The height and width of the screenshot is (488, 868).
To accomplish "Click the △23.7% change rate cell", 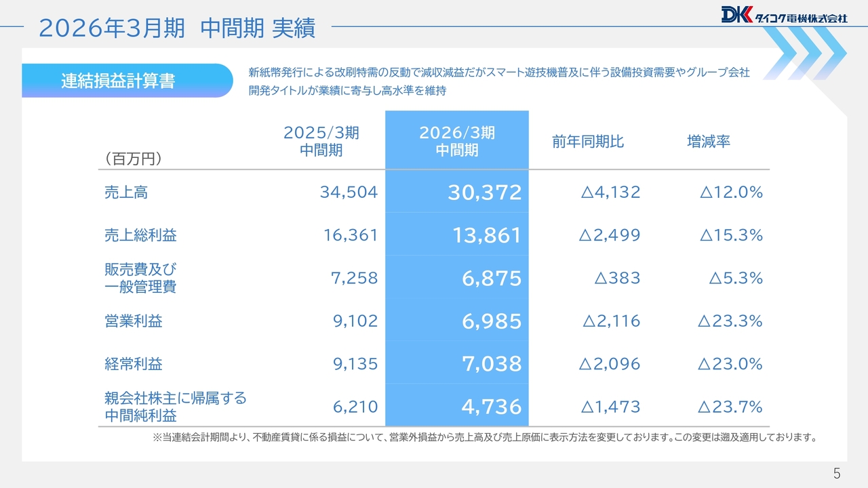I will tap(730, 407).
